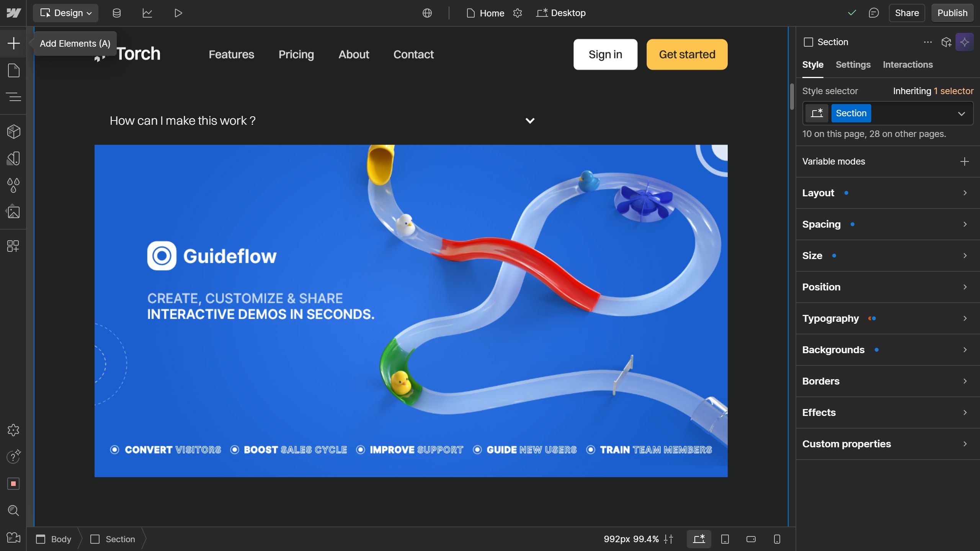980x551 pixels.
Task: Click the Contact nav link
Action: [x=413, y=54]
